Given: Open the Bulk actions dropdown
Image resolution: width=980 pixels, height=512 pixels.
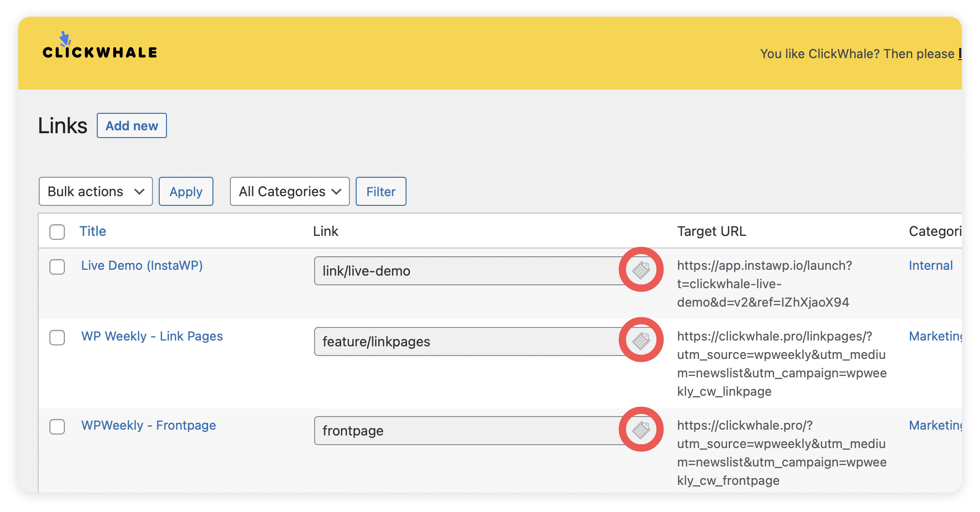Looking at the screenshot, I should pos(96,191).
